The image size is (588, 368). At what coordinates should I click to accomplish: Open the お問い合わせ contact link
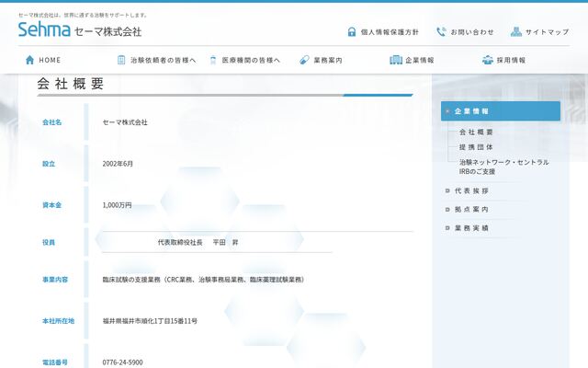click(472, 32)
